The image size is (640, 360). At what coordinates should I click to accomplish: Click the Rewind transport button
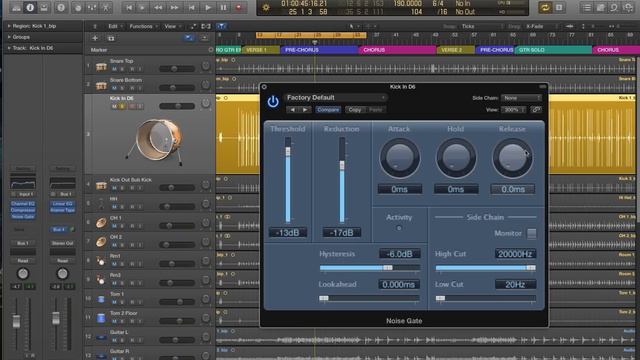pos(158,7)
